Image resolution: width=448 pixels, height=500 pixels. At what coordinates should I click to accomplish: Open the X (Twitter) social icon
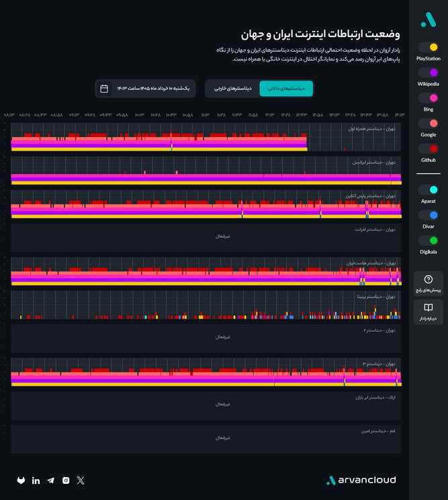coord(81,481)
